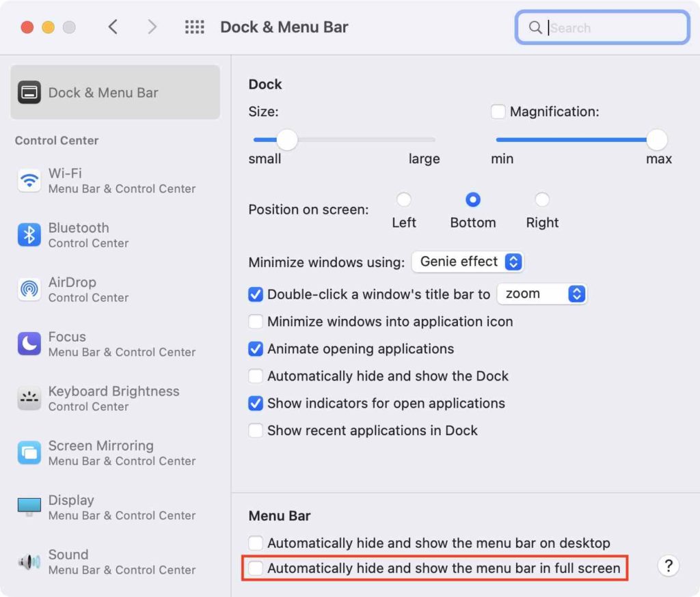Select the Display sidebar item label
The image size is (700, 597).
pos(71,500)
